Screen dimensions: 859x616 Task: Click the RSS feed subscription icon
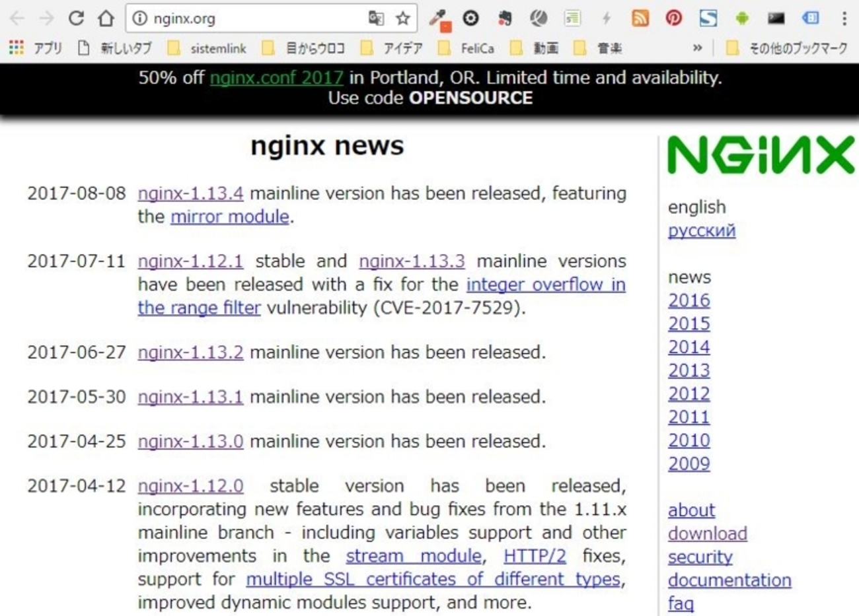click(640, 19)
